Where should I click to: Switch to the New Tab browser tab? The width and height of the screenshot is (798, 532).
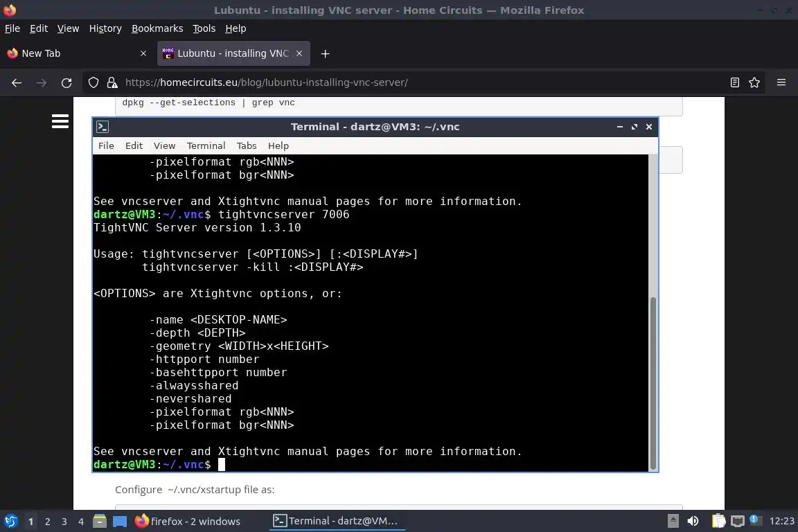click(76, 53)
